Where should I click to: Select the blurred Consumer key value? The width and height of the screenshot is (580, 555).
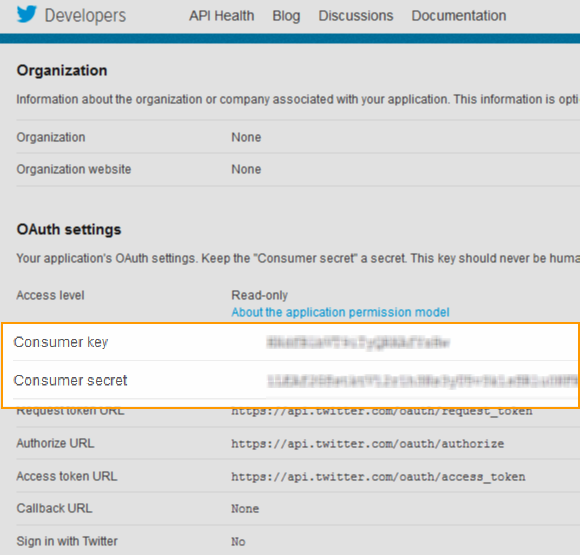(x=358, y=343)
